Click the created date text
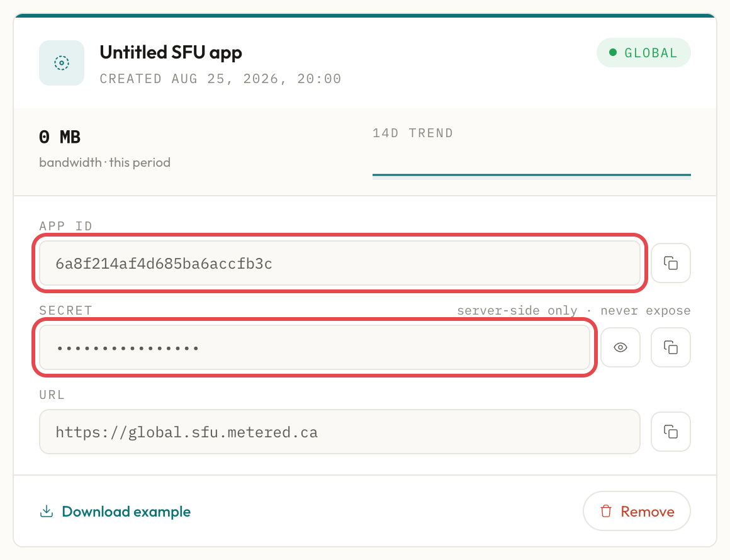730x560 pixels. 221,79
